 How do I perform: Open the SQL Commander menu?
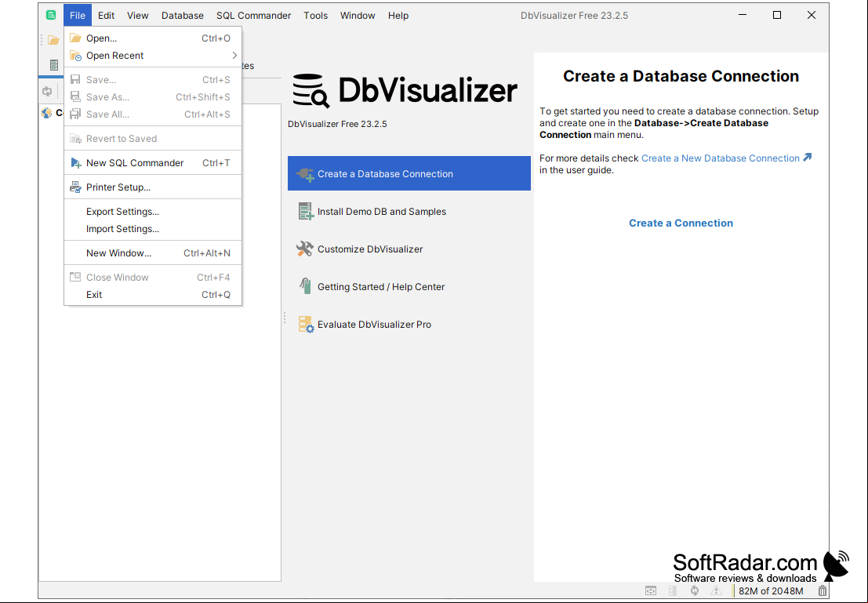(x=253, y=16)
